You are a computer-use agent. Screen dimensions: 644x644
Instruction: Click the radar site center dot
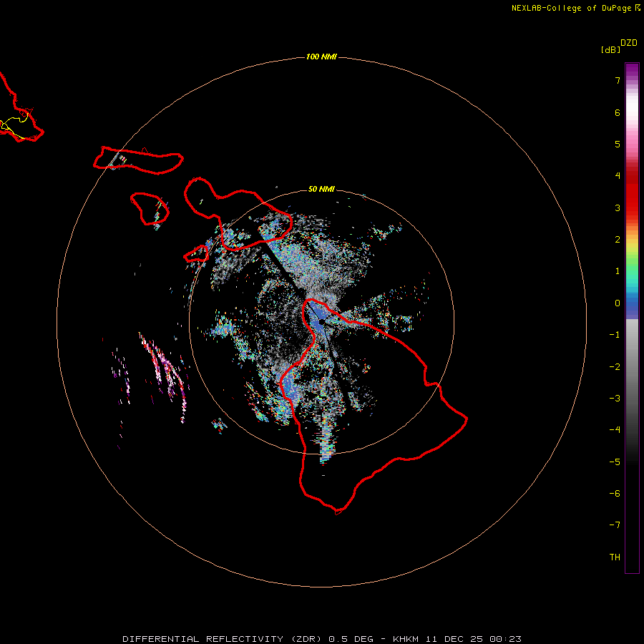(x=321, y=322)
